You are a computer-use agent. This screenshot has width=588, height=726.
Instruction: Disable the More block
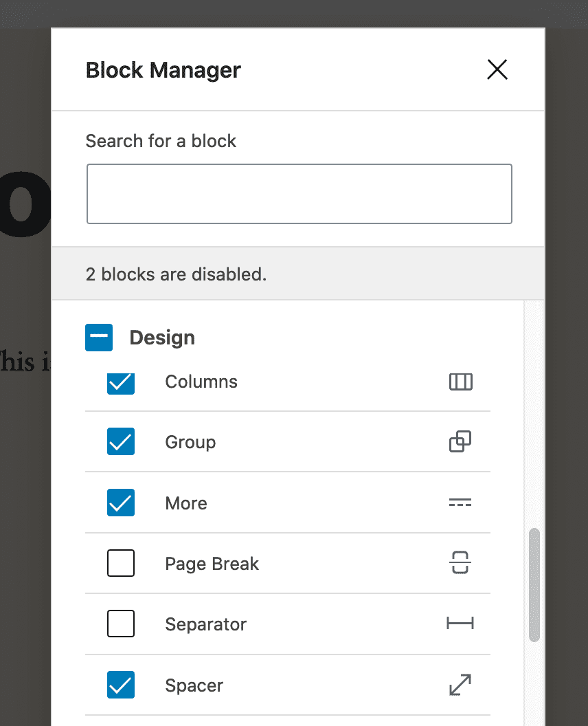pyautogui.click(x=120, y=503)
